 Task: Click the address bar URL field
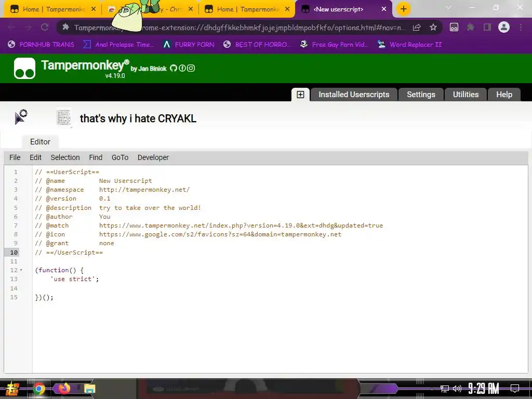click(240, 28)
